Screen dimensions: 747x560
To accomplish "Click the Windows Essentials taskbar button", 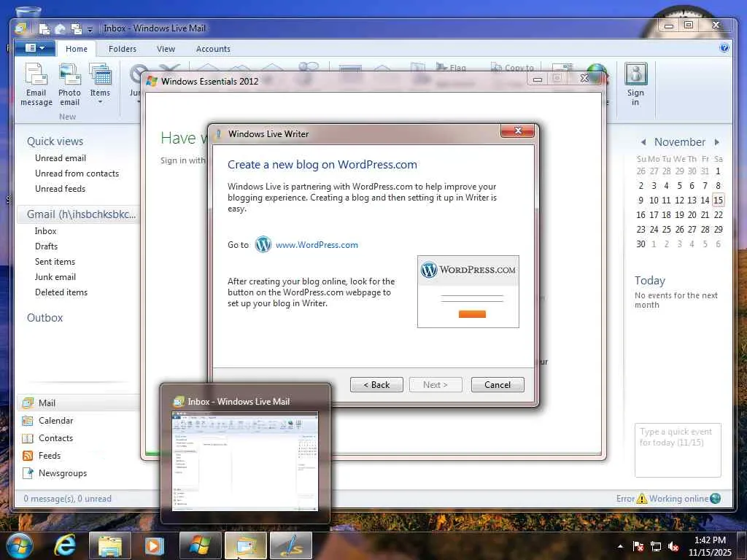I will coord(200,545).
